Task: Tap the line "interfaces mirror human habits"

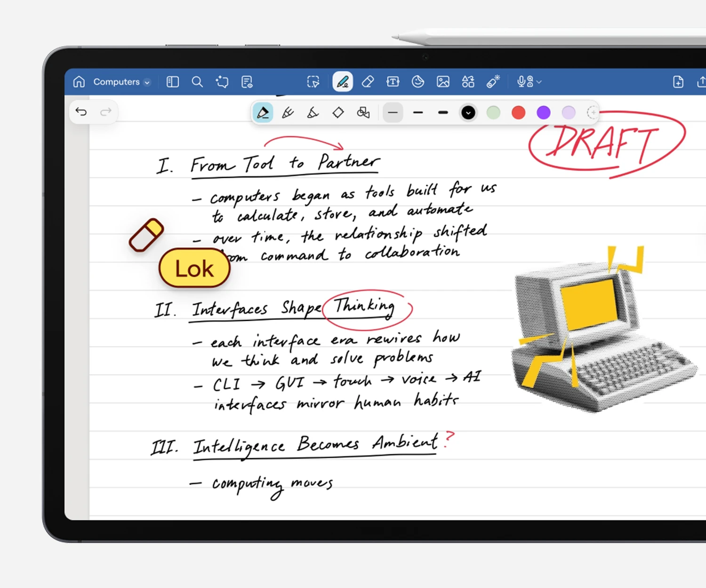Action: click(336, 403)
